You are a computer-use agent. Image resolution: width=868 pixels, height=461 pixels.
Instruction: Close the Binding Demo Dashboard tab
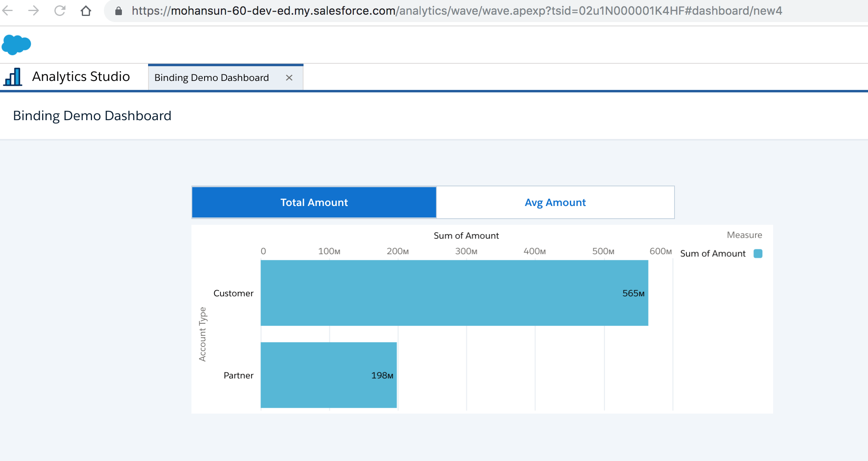click(x=289, y=78)
